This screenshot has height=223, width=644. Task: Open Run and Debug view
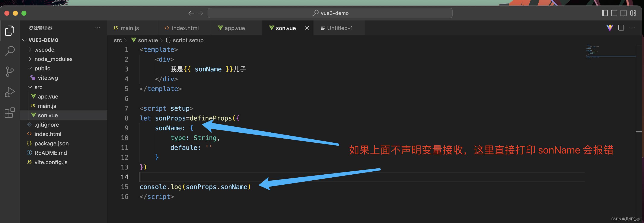[10, 92]
